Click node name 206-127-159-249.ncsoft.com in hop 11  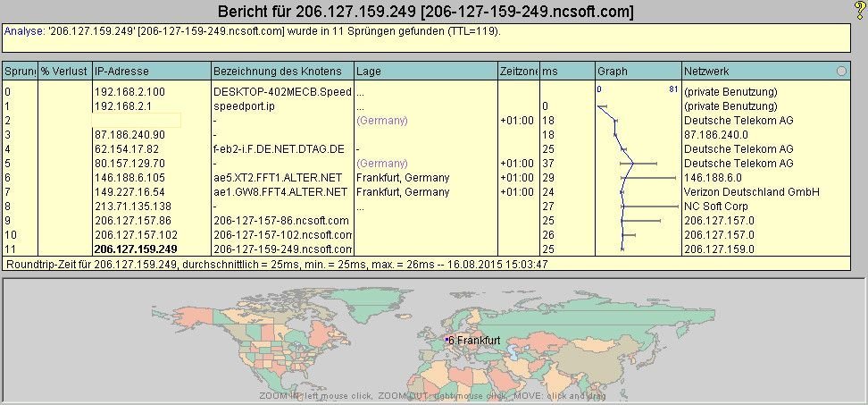[283, 249]
